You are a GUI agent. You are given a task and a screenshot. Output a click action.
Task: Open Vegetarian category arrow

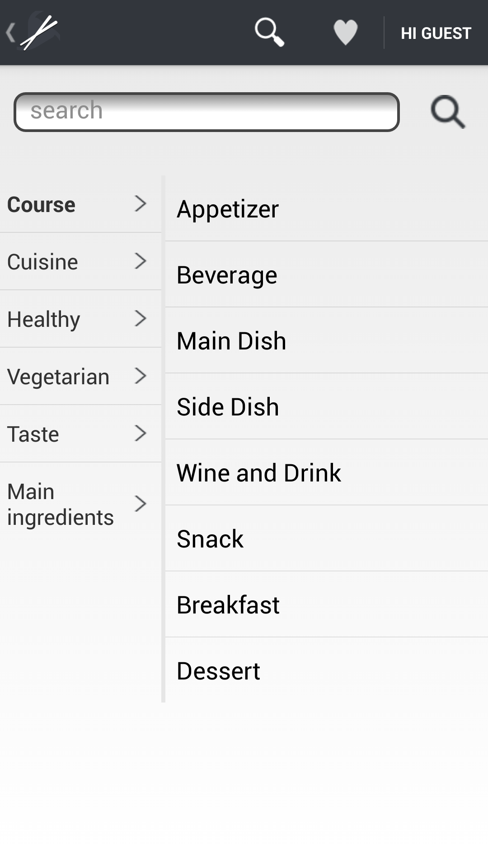pyautogui.click(x=141, y=376)
